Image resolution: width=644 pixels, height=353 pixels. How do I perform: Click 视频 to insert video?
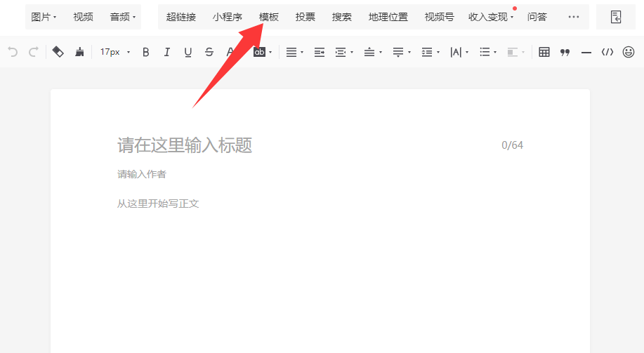83,17
